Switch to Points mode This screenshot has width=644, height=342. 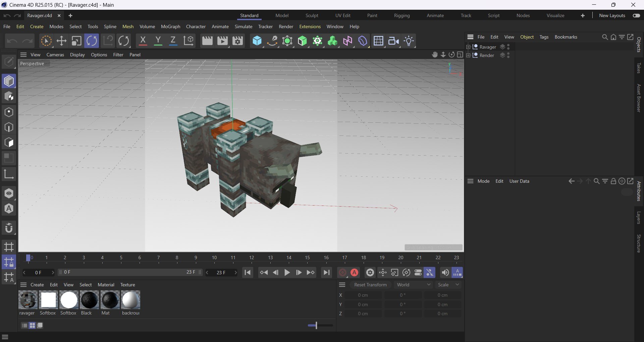[9, 112]
